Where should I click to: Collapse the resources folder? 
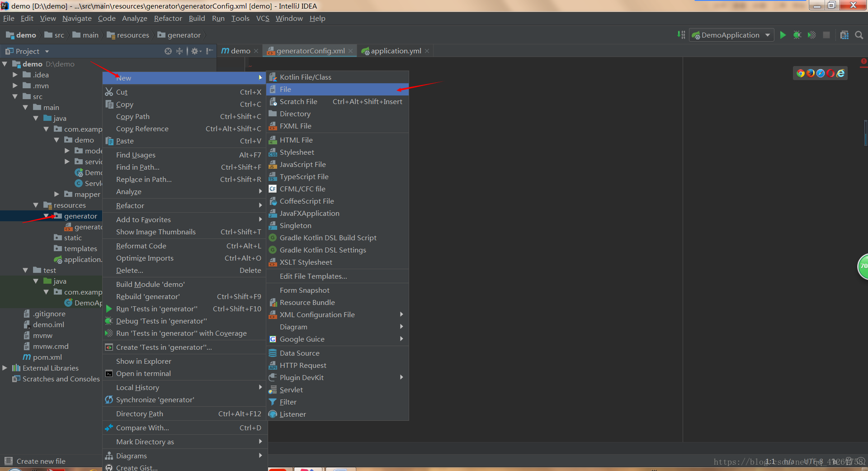(36, 205)
